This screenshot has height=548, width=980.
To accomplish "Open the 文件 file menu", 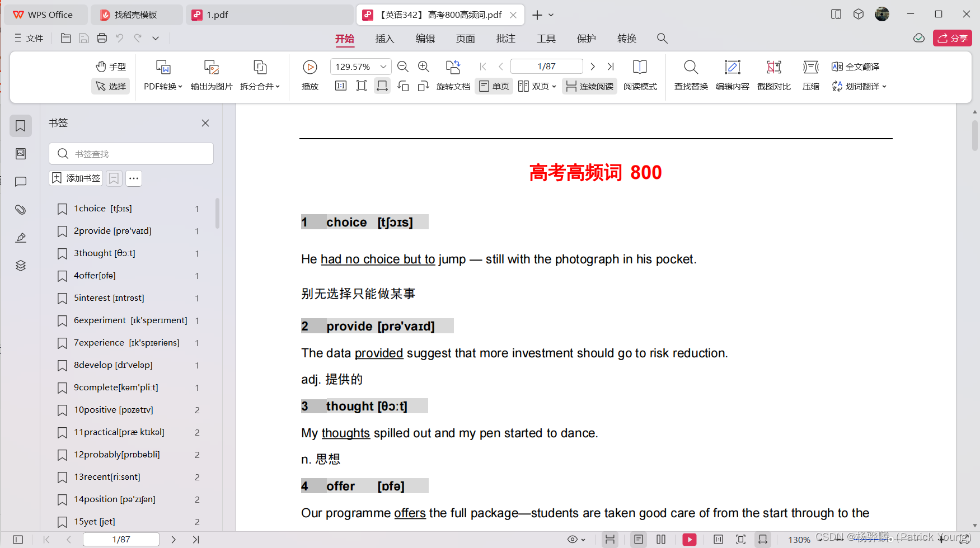I will [29, 38].
